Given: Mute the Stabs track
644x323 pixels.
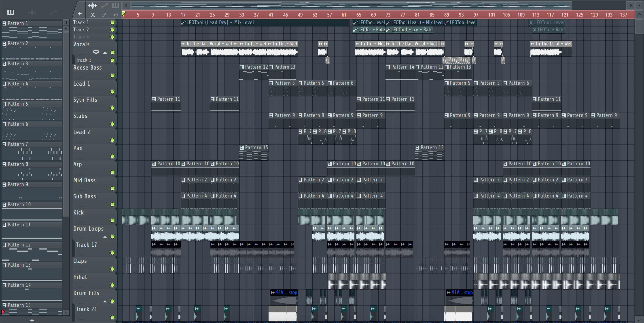Looking at the screenshot, I should click(x=112, y=124).
